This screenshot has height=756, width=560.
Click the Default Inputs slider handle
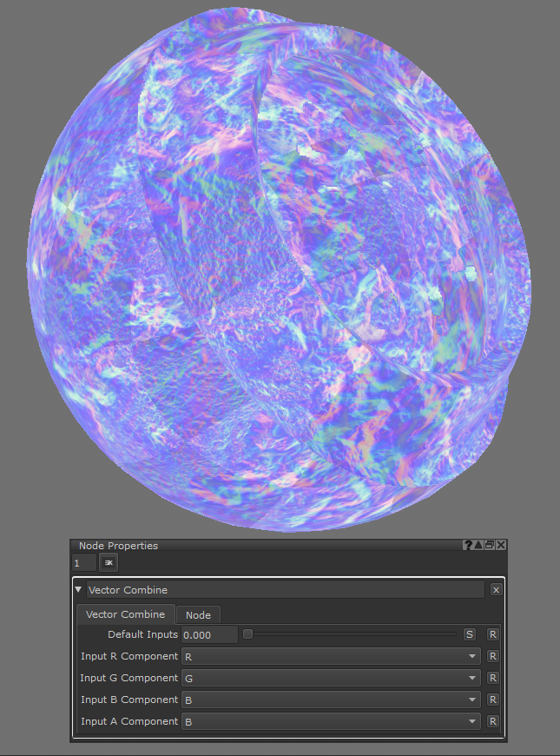click(x=247, y=634)
